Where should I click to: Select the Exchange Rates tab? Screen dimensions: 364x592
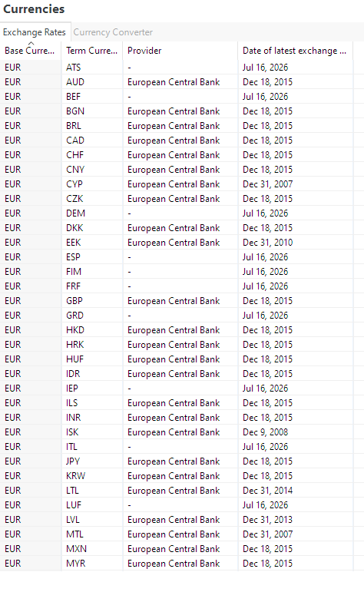tap(35, 32)
